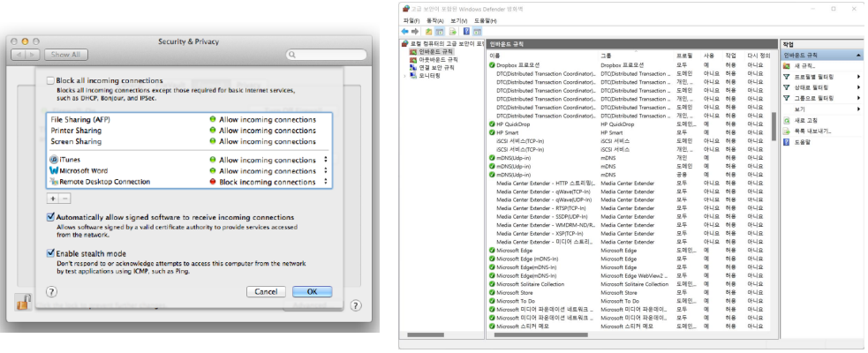Click the Microsoft Word icon in firewall list

pos(54,170)
